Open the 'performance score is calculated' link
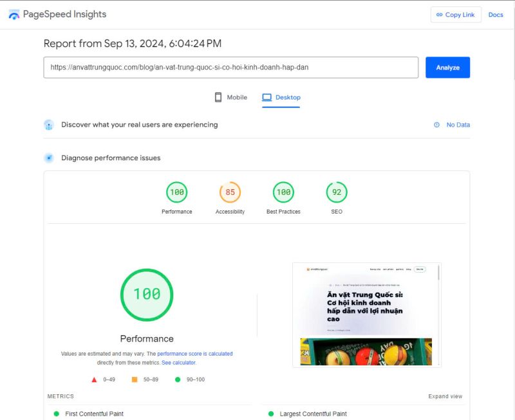 (x=195, y=354)
